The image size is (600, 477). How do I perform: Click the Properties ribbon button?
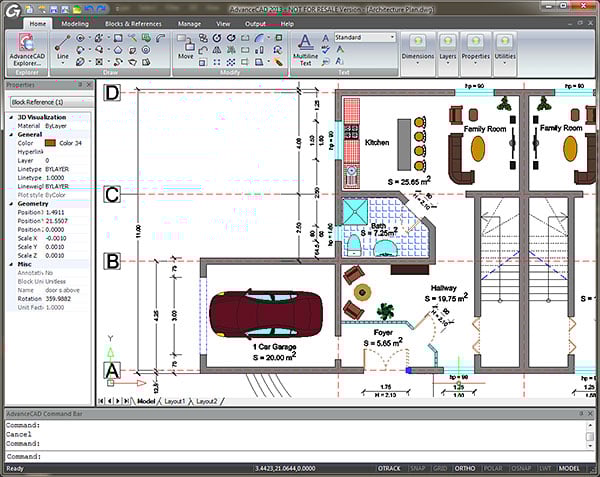click(476, 50)
